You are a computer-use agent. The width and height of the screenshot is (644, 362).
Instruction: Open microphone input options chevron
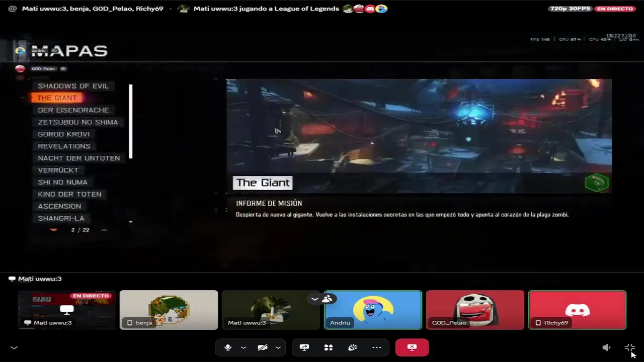click(244, 347)
